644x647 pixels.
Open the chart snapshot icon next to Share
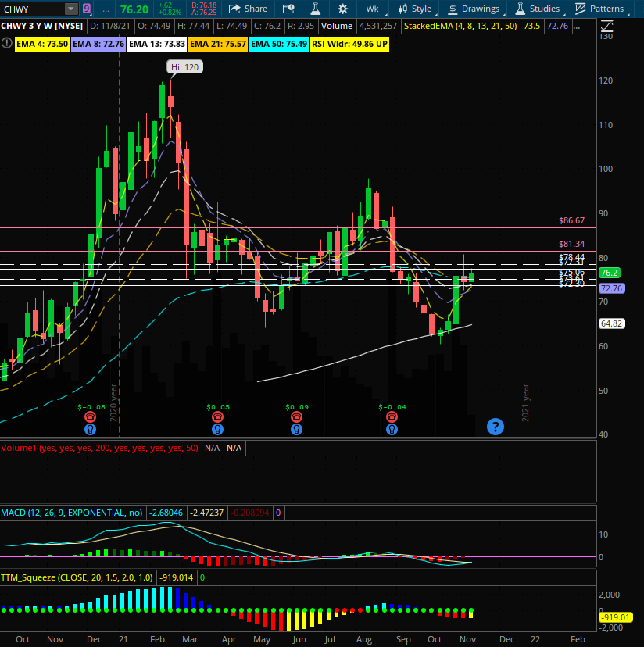pos(288,9)
